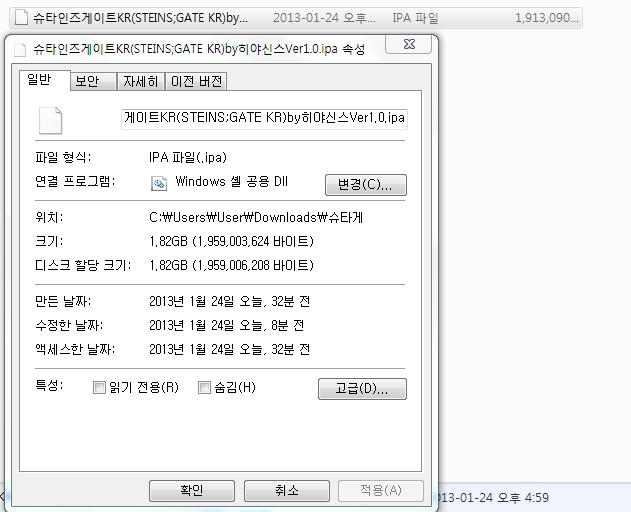Image resolution: width=631 pixels, height=512 pixels.
Task: Click the 'Windows 셸 공용 Dll' text
Action: click(x=231, y=182)
